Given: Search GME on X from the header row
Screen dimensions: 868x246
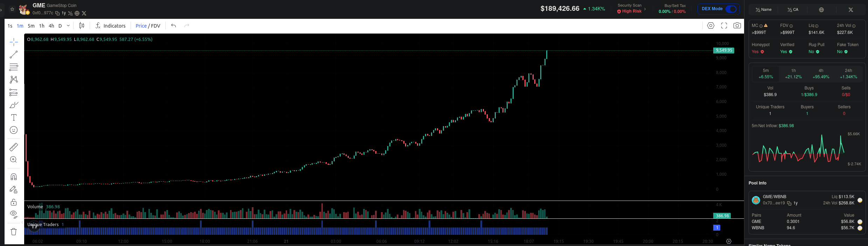Looking at the screenshot, I should pos(70,13).
